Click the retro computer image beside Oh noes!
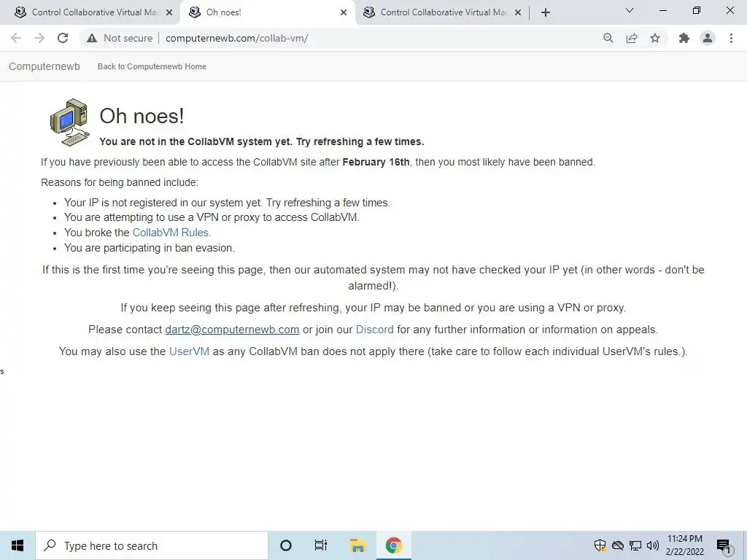This screenshot has height=560, width=747. [69, 122]
